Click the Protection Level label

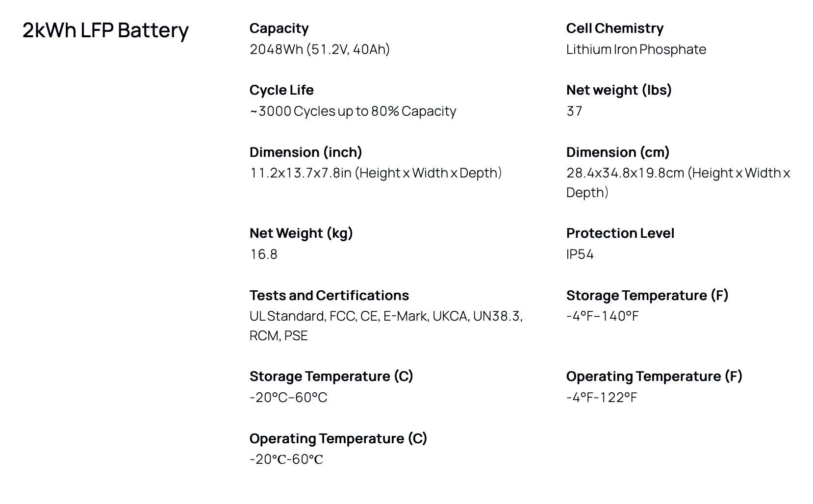click(x=620, y=233)
